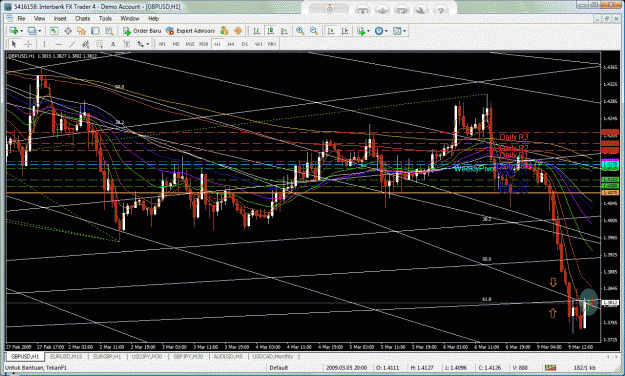Viewport: 625px width, 376px height.
Task: Switch chart to Line Chart mode
Action: [284, 31]
